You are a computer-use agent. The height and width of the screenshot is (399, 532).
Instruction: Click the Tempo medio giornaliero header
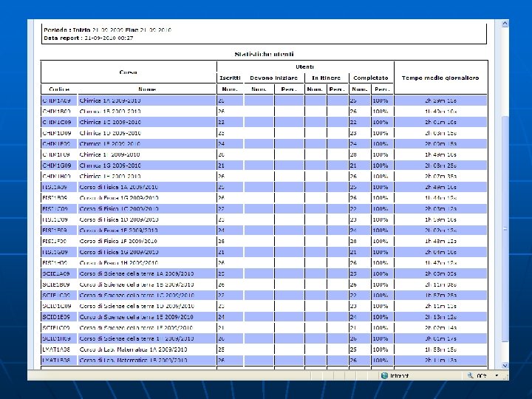pyautogui.click(x=440, y=78)
